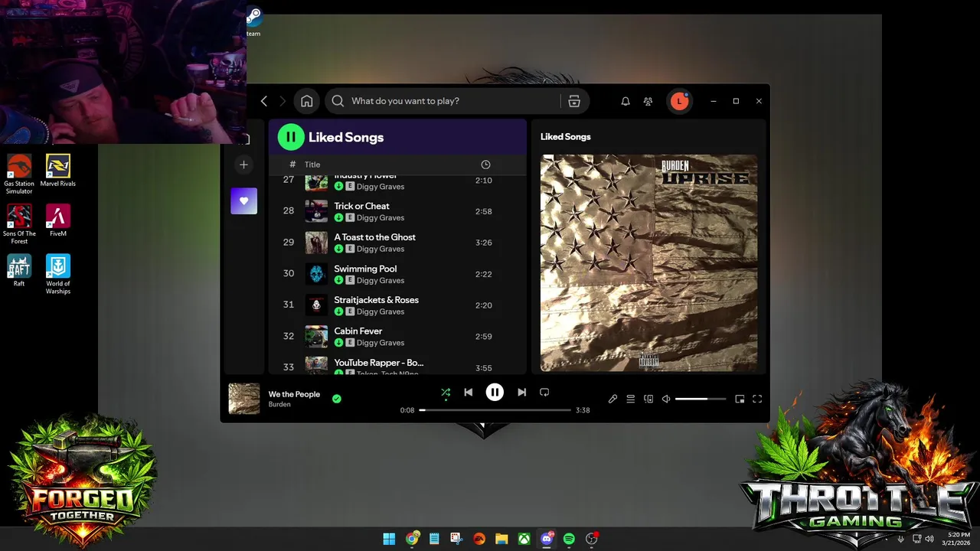Open Raft desktop icon
Viewport: 980px width, 551px height.
[x=19, y=270]
